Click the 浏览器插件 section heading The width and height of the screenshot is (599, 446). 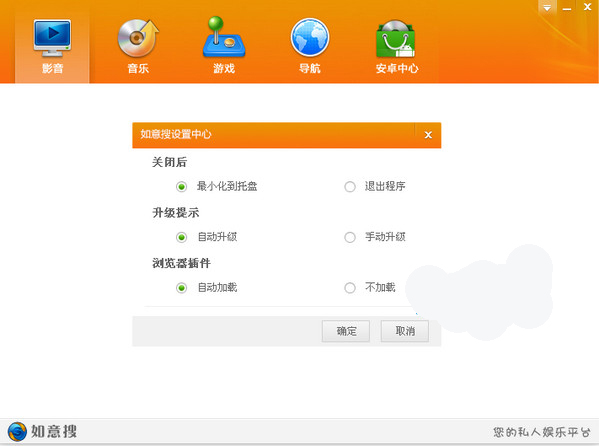181,263
